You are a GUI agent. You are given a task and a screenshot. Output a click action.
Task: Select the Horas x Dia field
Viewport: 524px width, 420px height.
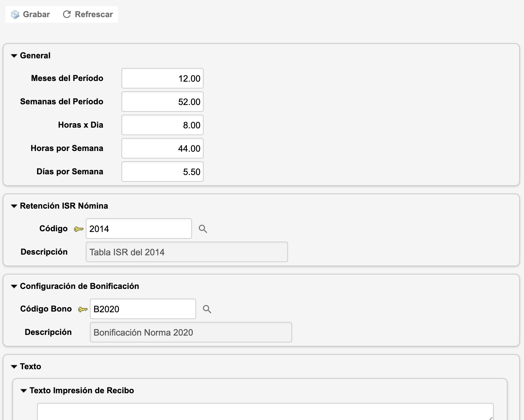click(x=163, y=125)
